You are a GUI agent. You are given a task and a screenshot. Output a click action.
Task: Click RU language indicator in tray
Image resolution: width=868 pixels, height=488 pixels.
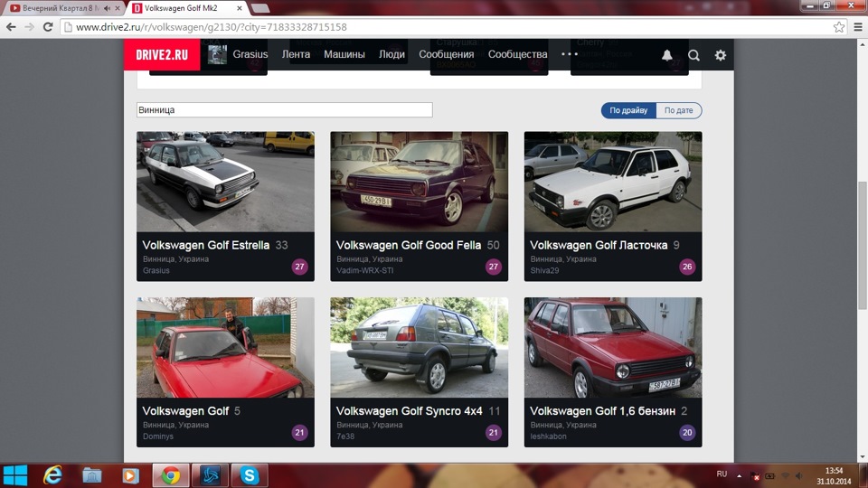[x=722, y=474]
